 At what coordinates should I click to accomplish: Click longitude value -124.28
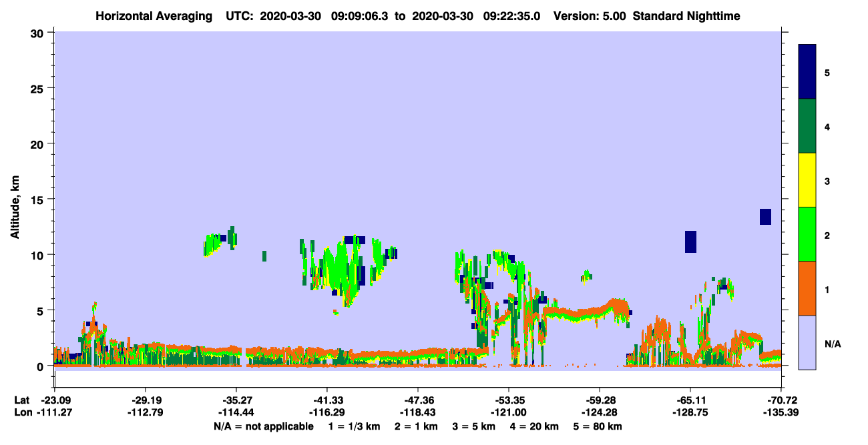tap(600, 412)
